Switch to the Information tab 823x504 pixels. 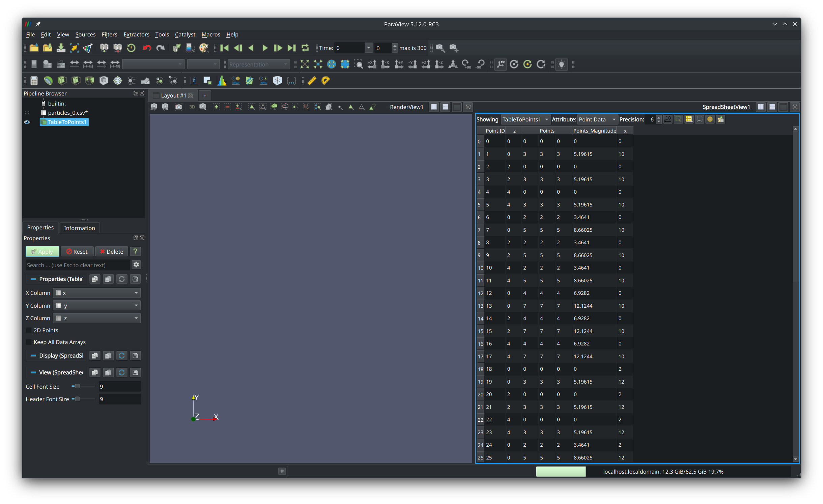[x=80, y=228]
